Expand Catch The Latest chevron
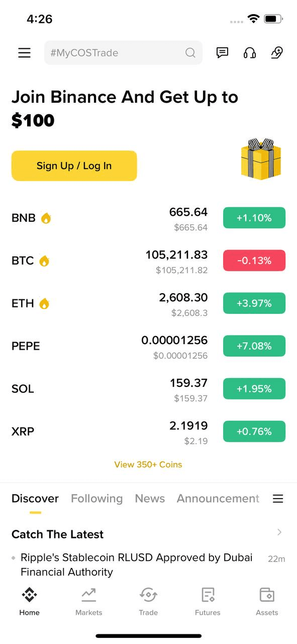The width and height of the screenshot is (297, 644). [x=279, y=532]
